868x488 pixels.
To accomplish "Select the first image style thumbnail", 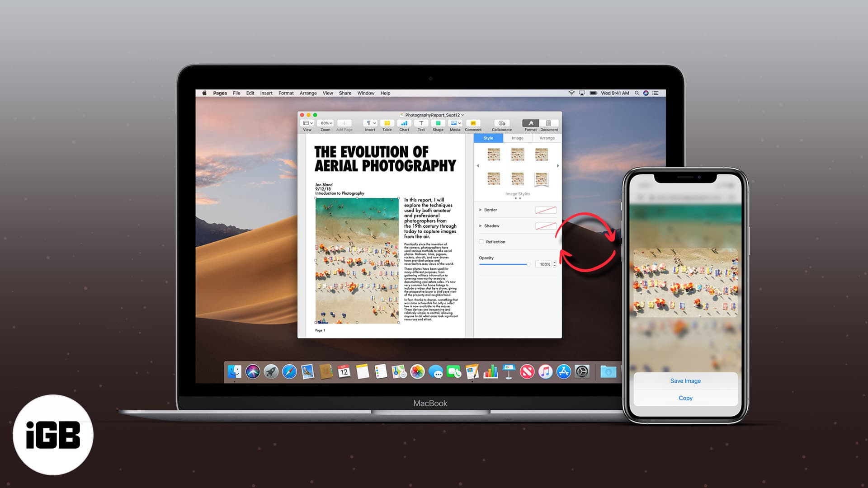I will click(x=494, y=155).
